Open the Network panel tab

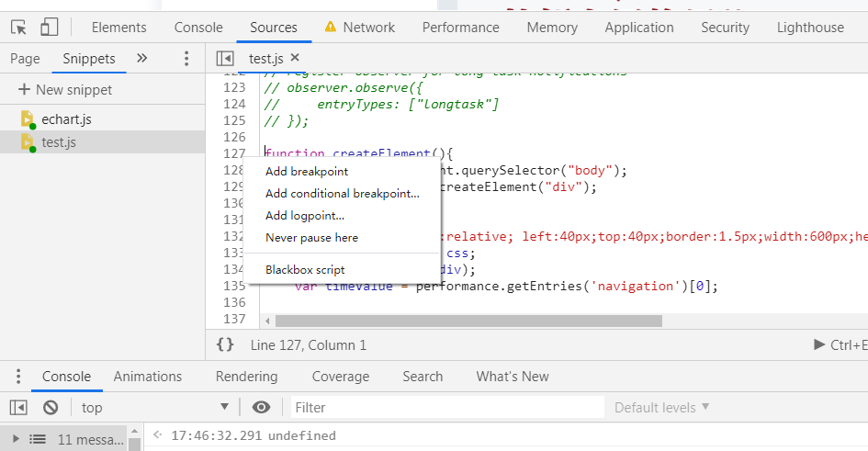368,28
